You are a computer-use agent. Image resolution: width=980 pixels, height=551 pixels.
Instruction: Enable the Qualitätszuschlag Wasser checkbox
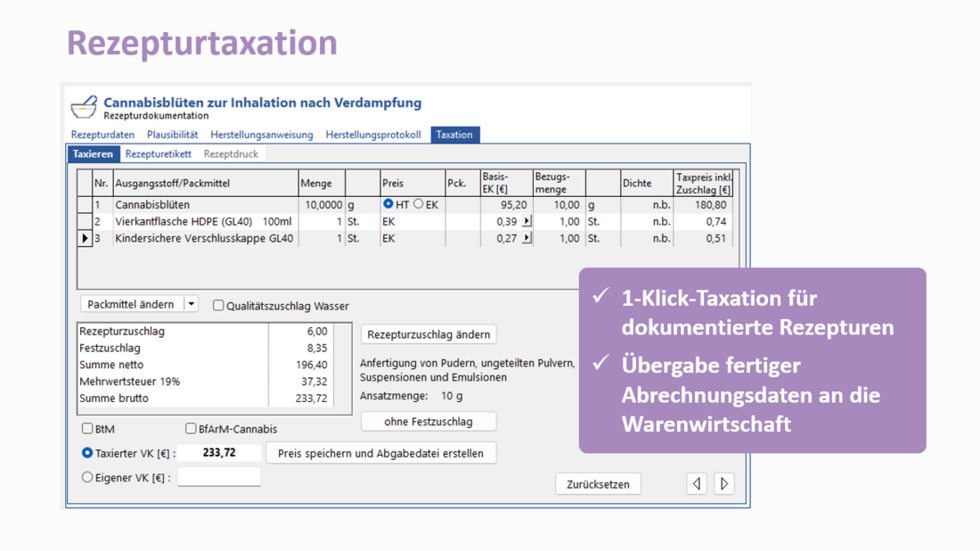coord(218,306)
